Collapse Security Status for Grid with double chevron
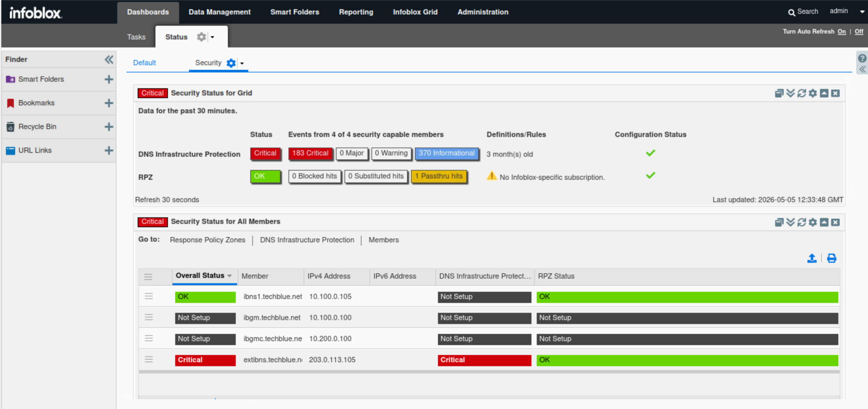The image size is (868, 409). point(790,93)
